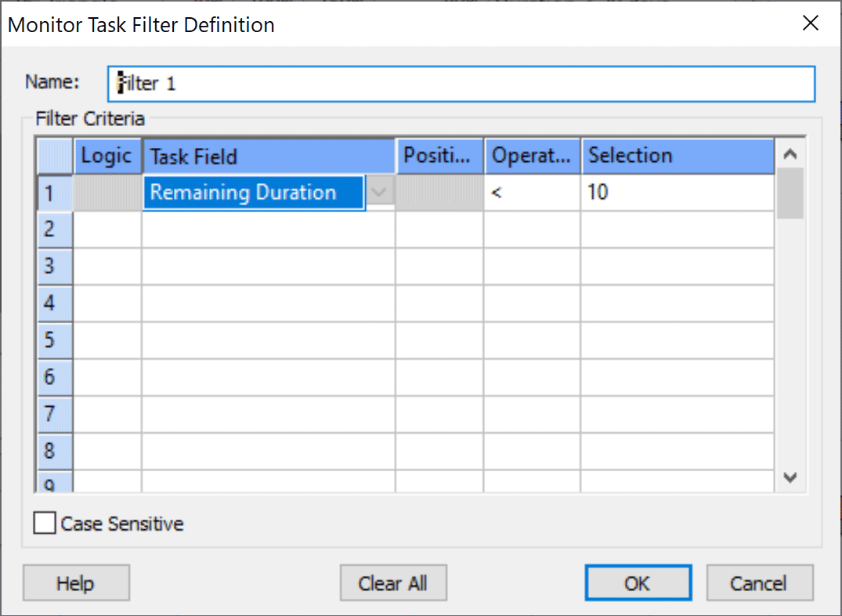Screen dimensions: 842x616
Task: Select the Operator cell in row 1
Action: [x=532, y=193]
